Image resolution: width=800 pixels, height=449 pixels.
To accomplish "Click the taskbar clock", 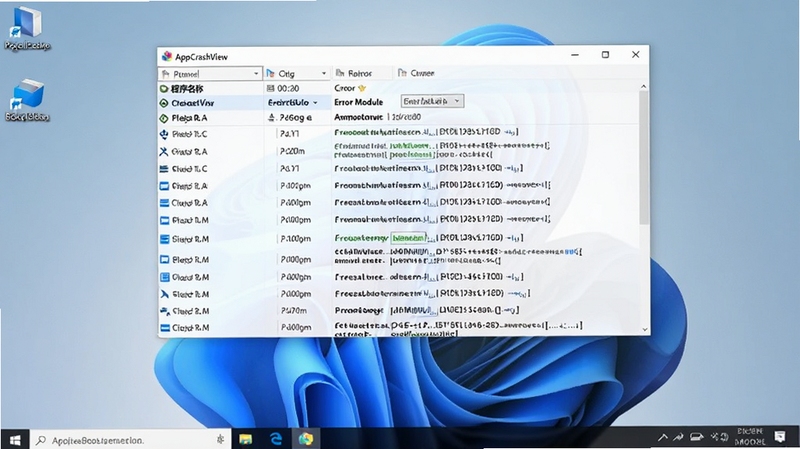I will click(x=750, y=437).
